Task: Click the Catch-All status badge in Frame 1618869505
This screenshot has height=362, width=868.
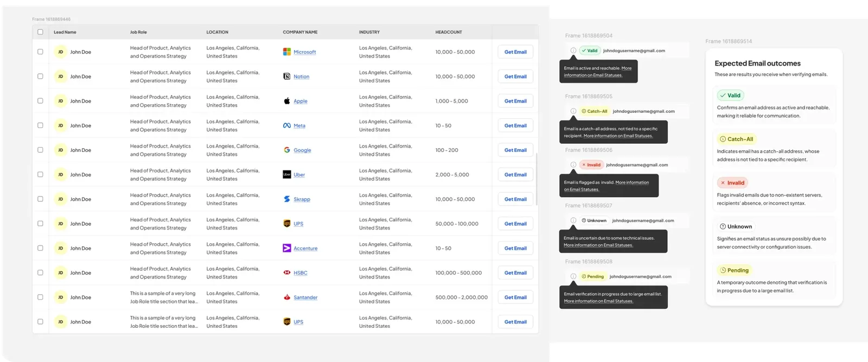Action: coord(595,111)
